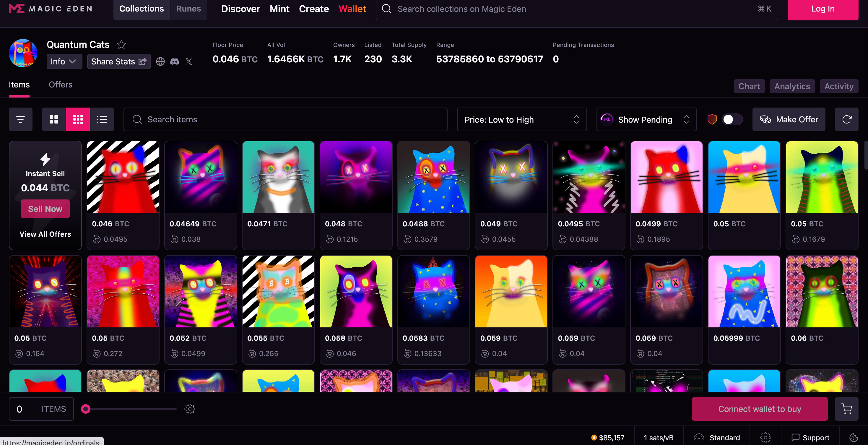Click the 1 sats/vB fee rate
The width and height of the screenshot is (868, 445).
[x=659, y=438]
